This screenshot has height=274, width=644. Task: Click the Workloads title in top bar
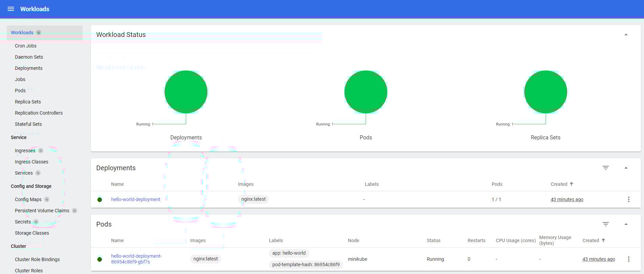(35, 9)
